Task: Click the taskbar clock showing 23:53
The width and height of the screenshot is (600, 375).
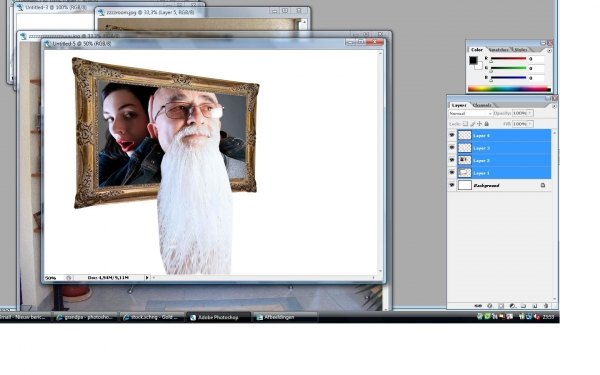Action: [549, 317]
